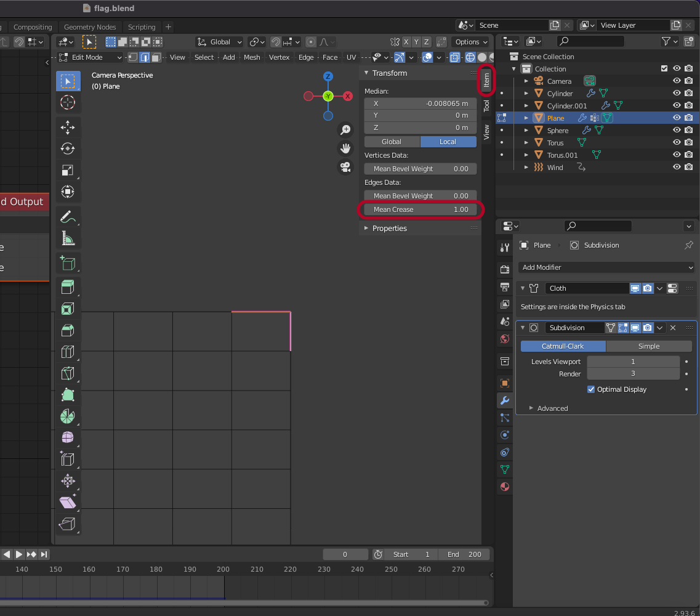Viewport: 700px width, 616px height.
Task: Open the UV menu
Action: [x=352, y=57]
